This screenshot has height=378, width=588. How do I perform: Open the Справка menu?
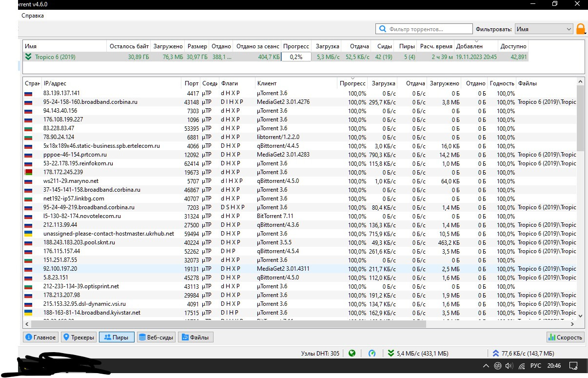click(33, 15)
